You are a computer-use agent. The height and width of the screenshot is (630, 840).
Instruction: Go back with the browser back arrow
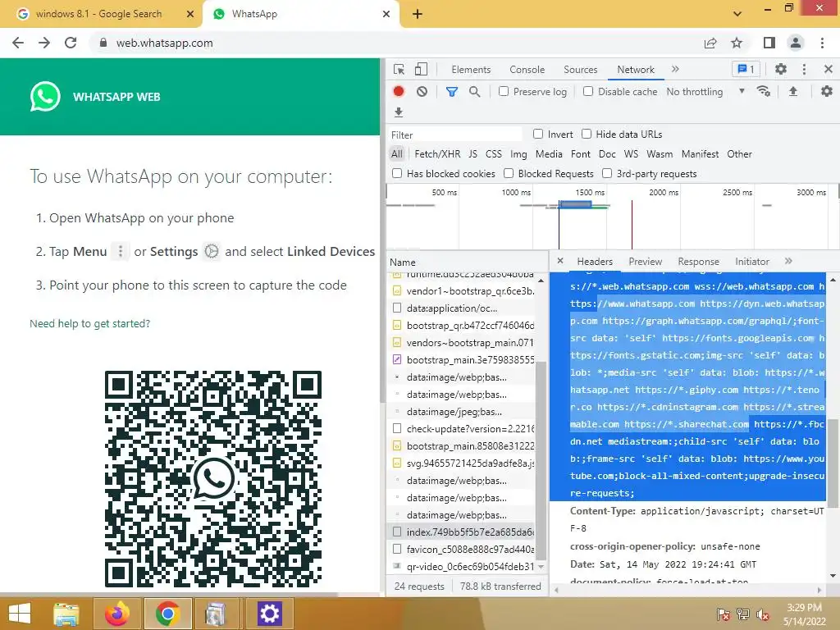(18, 43)
